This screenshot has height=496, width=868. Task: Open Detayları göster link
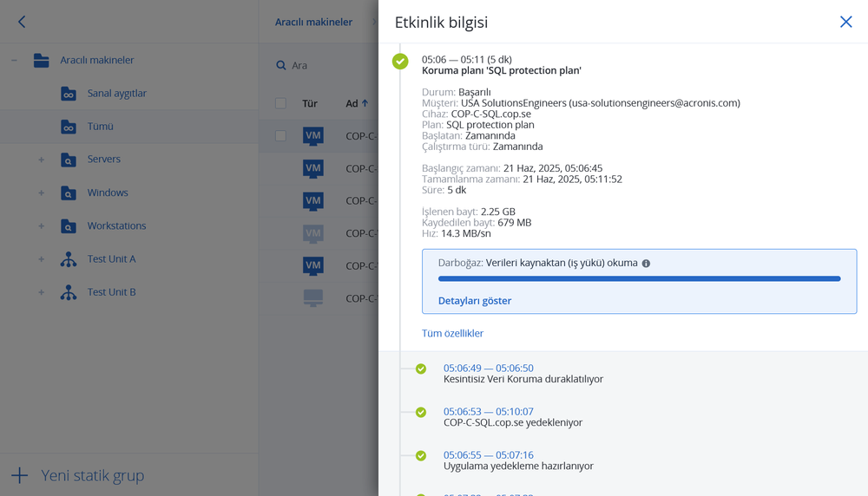point(475,301)
